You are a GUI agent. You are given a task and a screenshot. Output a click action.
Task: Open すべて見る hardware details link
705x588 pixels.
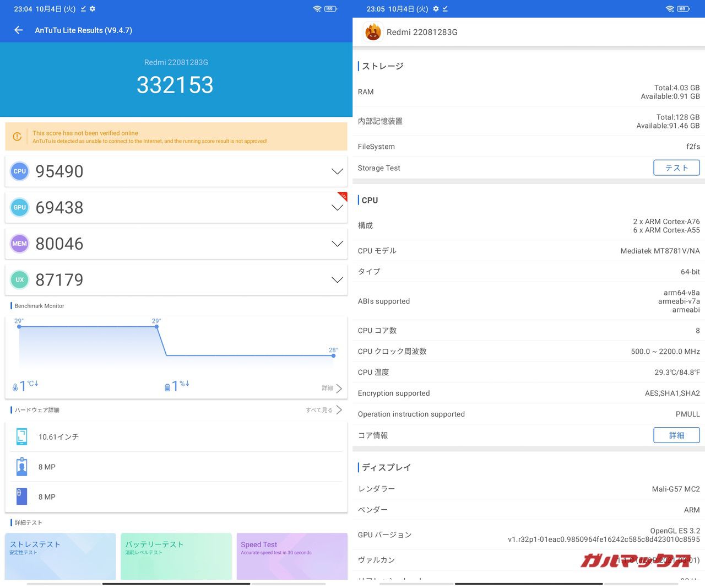(324, 410)
